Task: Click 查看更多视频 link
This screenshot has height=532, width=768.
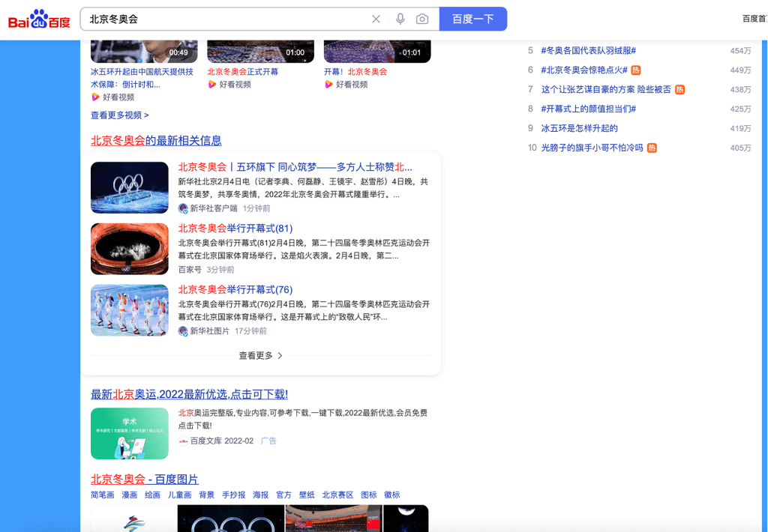Action: [x=119, y=115]
